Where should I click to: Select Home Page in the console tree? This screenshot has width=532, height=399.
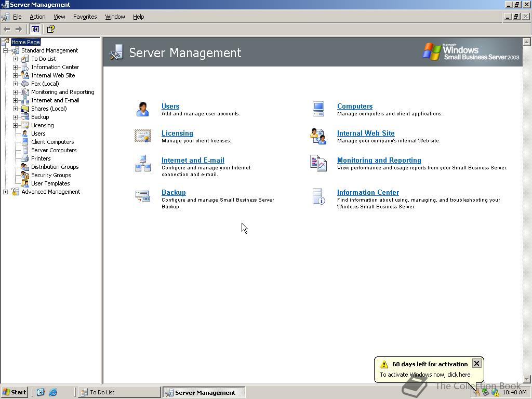(x=25, y=42)
